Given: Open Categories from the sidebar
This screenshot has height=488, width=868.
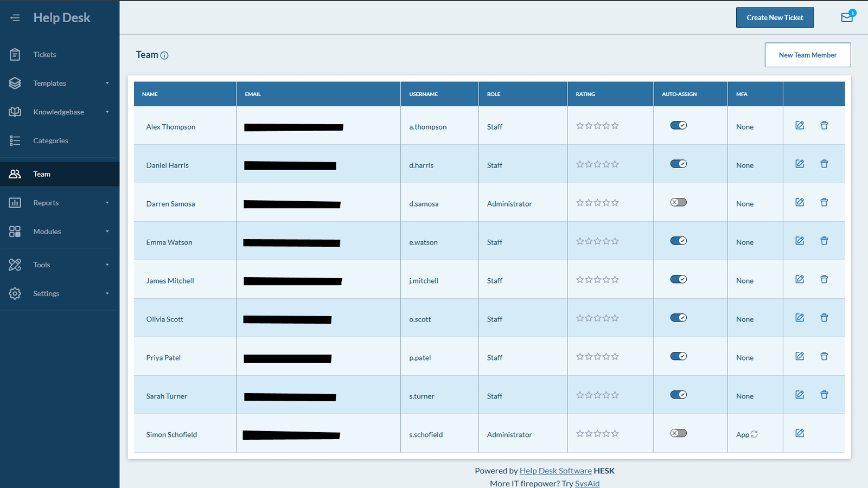Looking at the screenshot, I should tap(50, 141).
